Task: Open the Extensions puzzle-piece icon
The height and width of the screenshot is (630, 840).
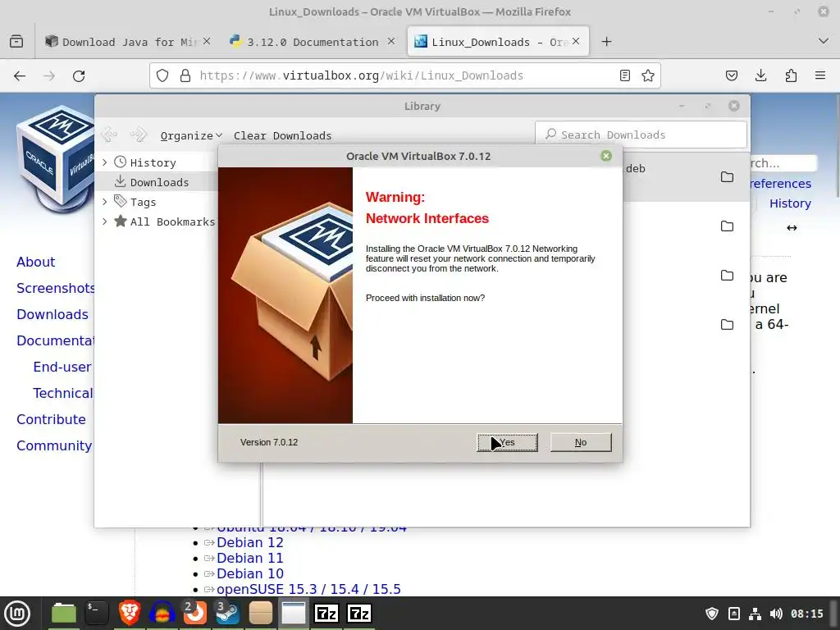Action: click(791, 75)
